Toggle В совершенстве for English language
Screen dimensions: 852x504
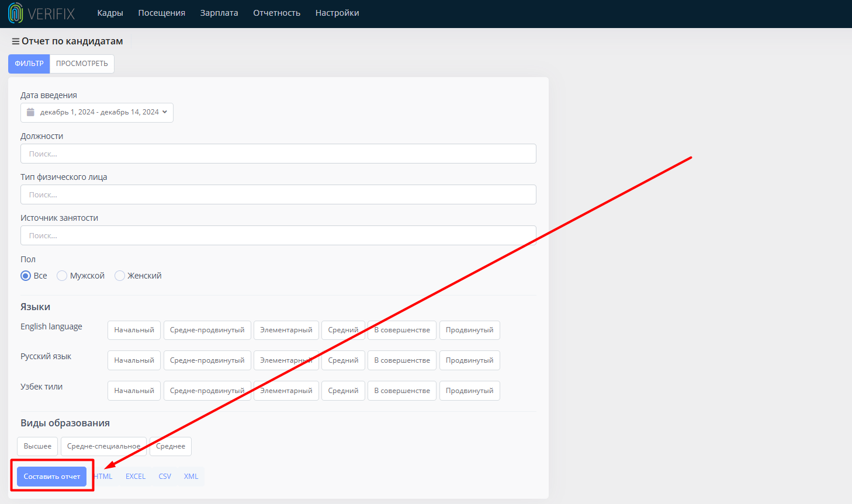tap(402, 330)
